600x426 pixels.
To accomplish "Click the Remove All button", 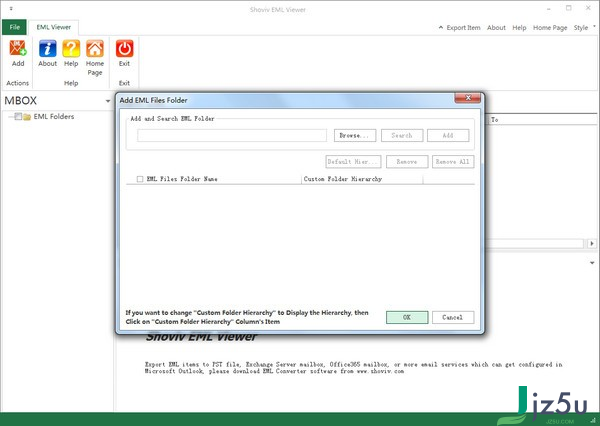I will pos(453,162).
